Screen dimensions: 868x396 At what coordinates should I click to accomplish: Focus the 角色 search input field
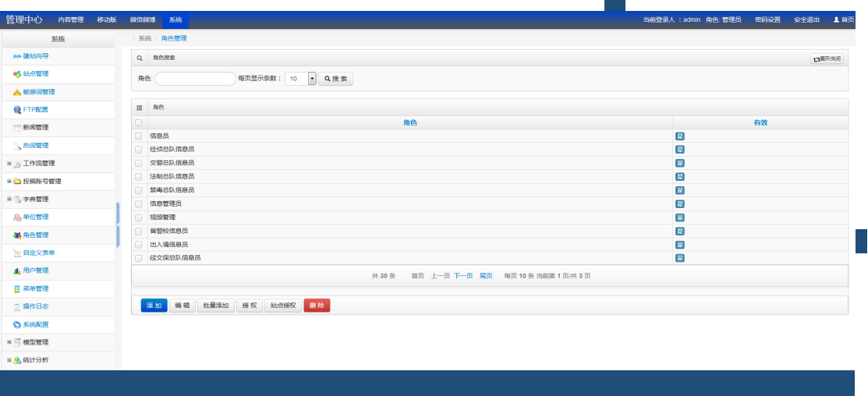[195, 79]
